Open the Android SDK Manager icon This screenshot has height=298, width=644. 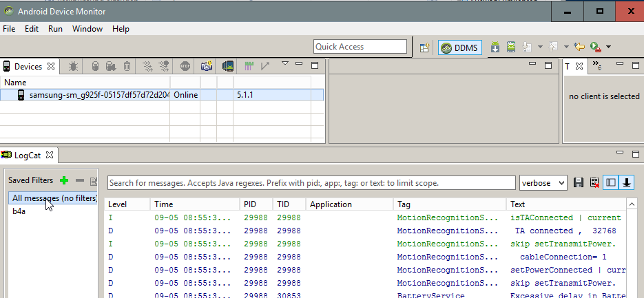(x=495, y=47)
